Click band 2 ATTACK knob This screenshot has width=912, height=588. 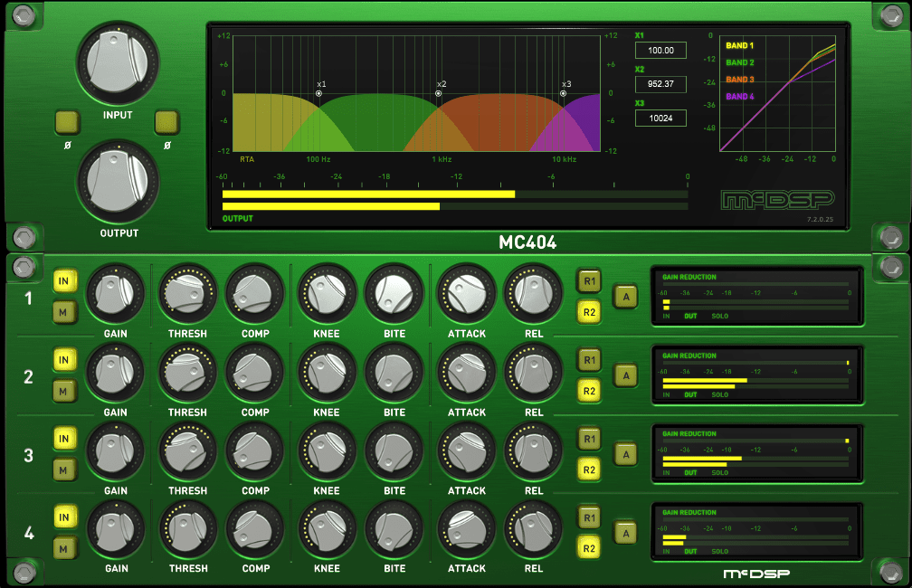pyautogui.click(x=467, y=373)
